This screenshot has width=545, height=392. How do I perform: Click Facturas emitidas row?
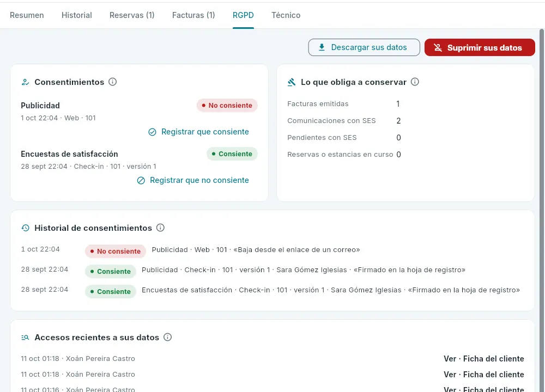(x=344, y=104)
